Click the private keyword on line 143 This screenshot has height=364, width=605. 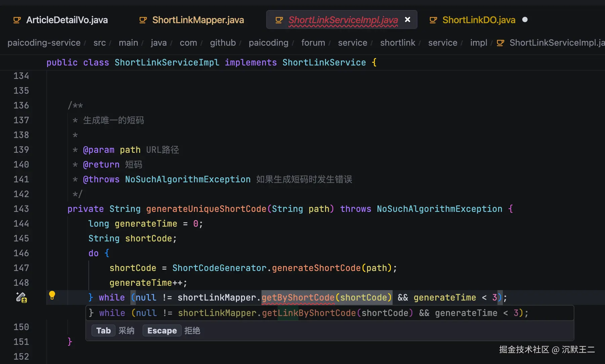pos(86,209)
